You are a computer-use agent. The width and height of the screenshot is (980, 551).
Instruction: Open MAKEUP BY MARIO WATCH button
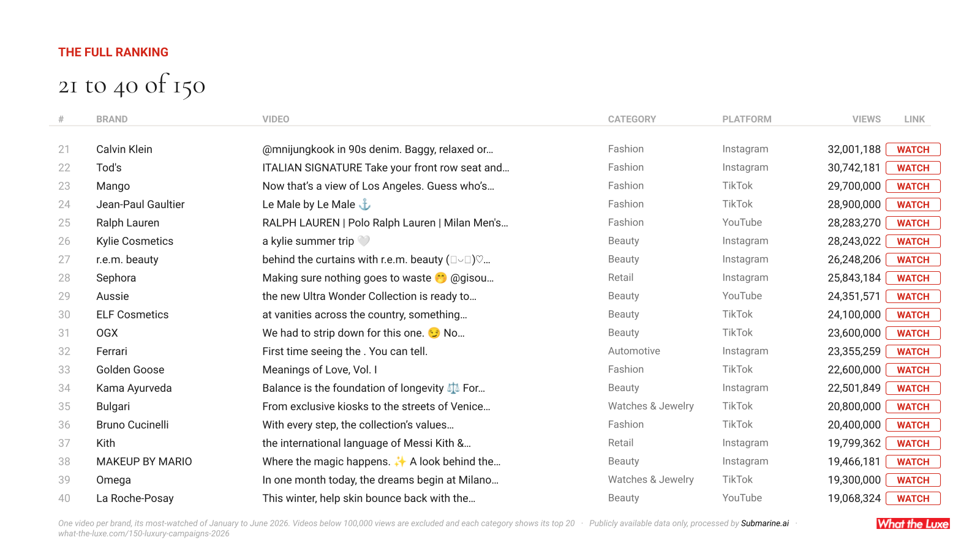coord(913,462)
